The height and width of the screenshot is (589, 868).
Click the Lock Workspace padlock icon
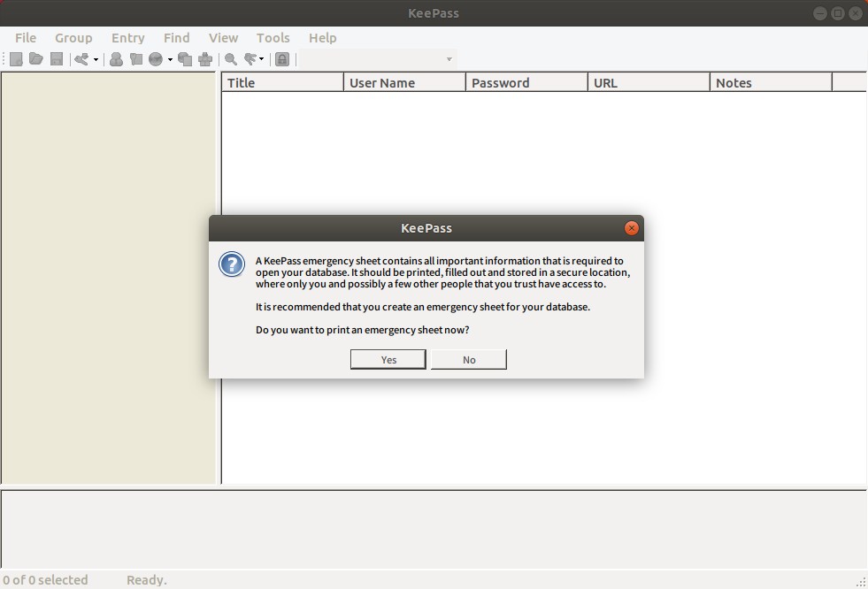point(282,59)
